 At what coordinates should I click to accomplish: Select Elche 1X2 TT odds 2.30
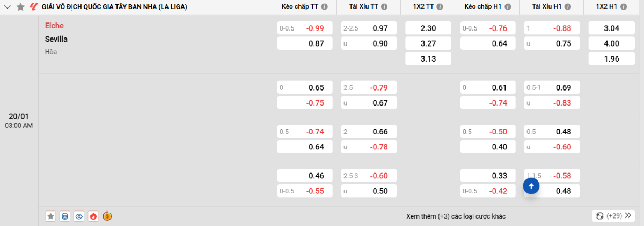click(428, 28)
